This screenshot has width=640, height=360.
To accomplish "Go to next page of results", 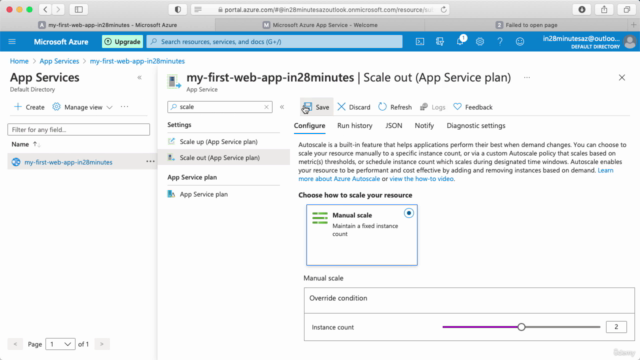I will click(x=102, y=344).
